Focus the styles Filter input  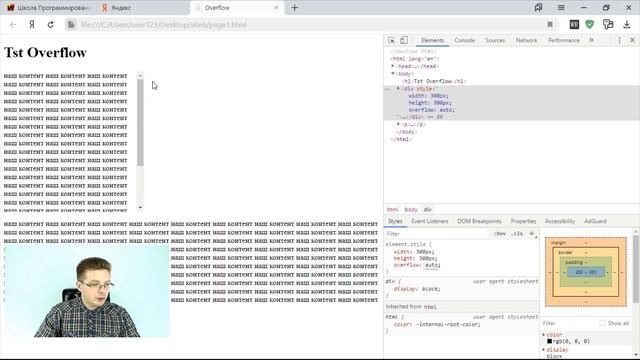[x=437, y=234]
